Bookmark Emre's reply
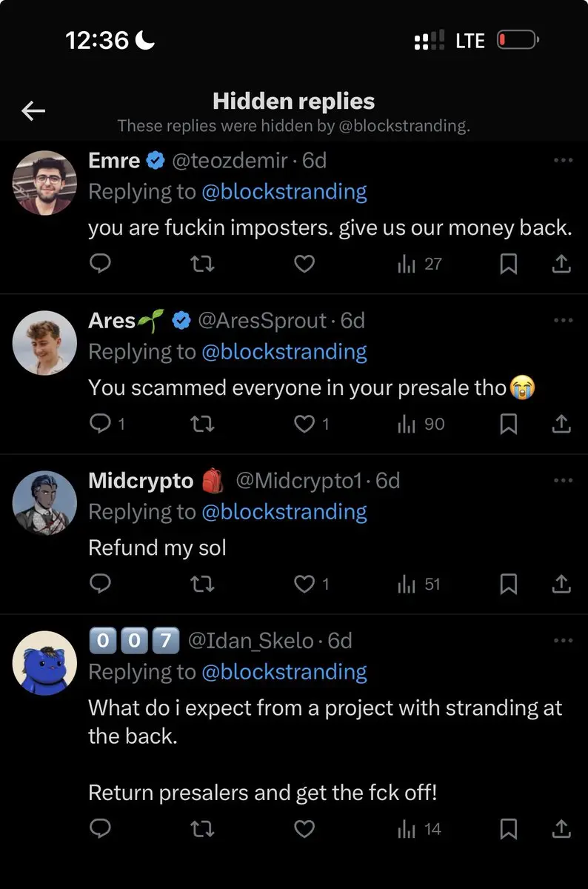 (x=508, y=264)
